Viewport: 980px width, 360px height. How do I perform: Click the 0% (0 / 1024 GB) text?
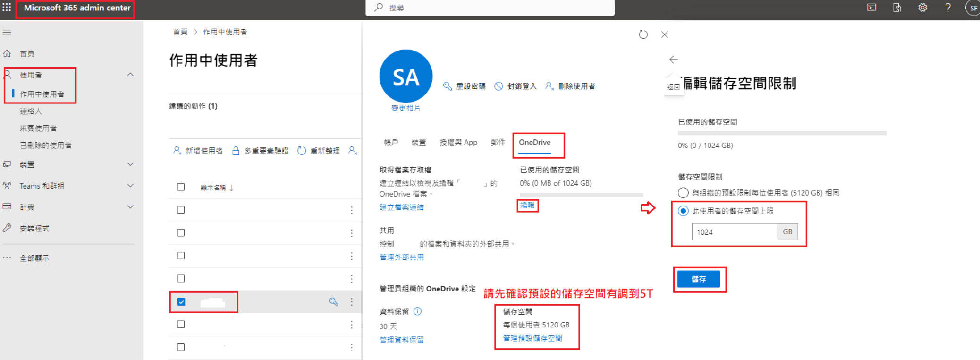pyautogui.click(x=705, y=146)
